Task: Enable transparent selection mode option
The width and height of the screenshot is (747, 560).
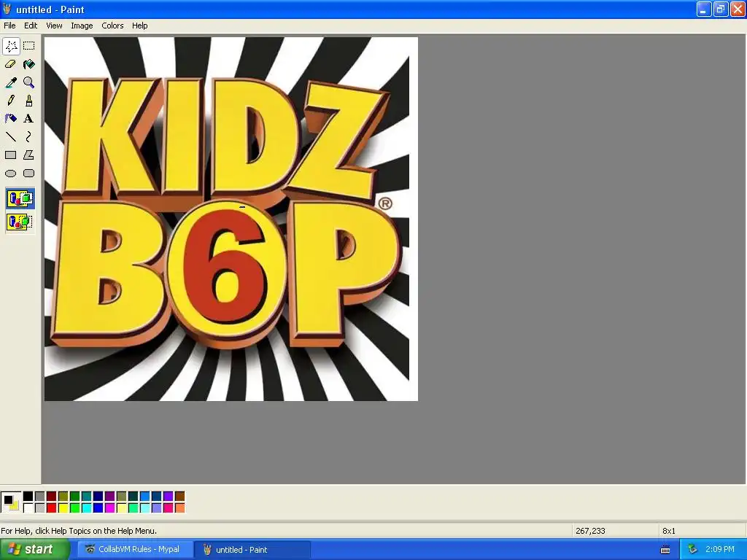Action: tap(20, 222)
